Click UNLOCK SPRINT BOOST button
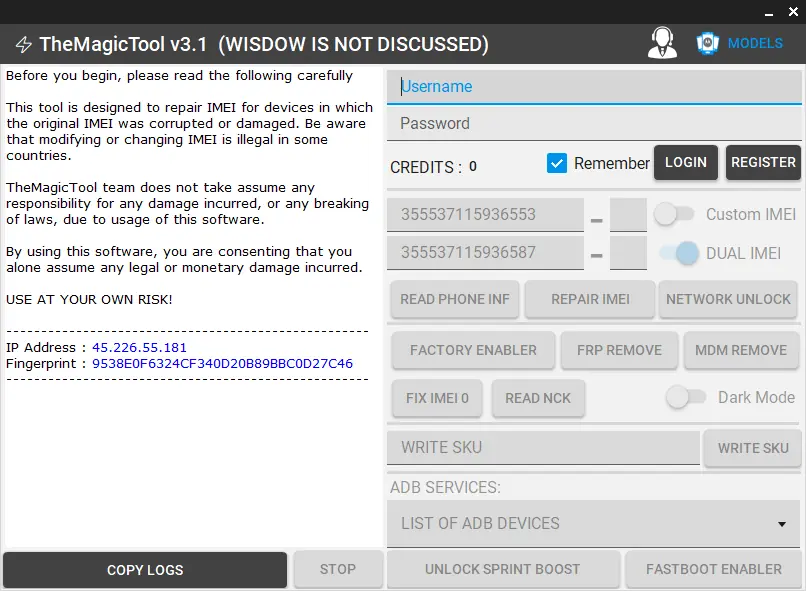This screenshot has height=591, width=806. coord(503,569)
